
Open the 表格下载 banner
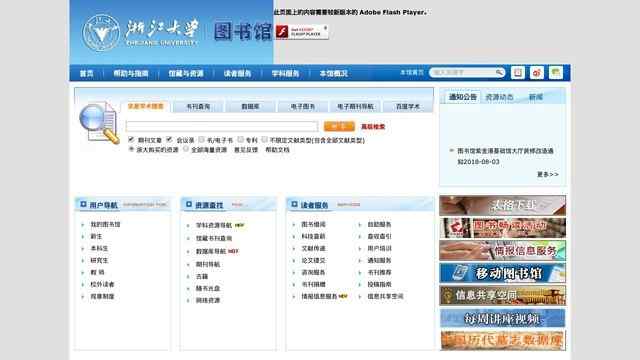point(502,205)
